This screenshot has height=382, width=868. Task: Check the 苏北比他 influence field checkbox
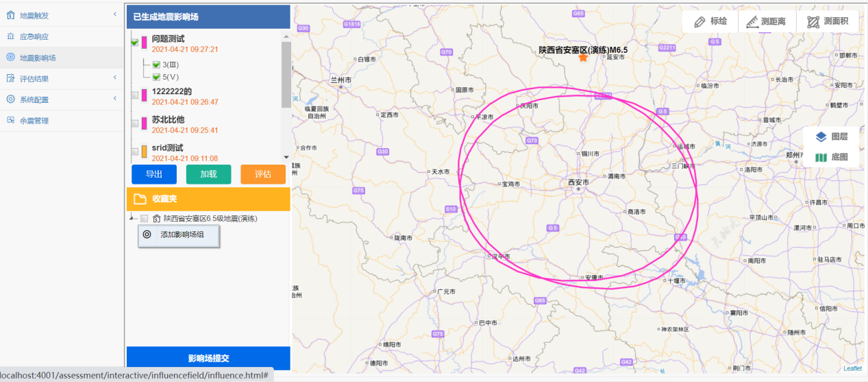[135, 124]
